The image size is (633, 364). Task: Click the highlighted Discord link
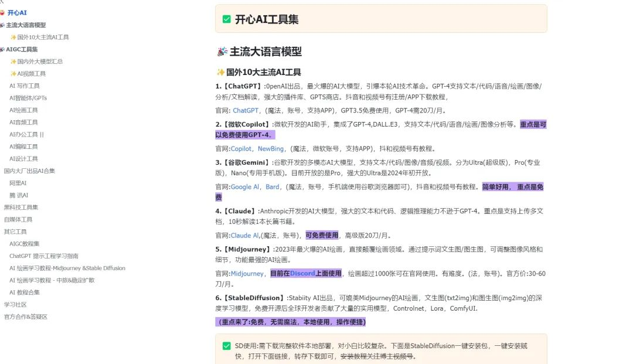point(302,273)
